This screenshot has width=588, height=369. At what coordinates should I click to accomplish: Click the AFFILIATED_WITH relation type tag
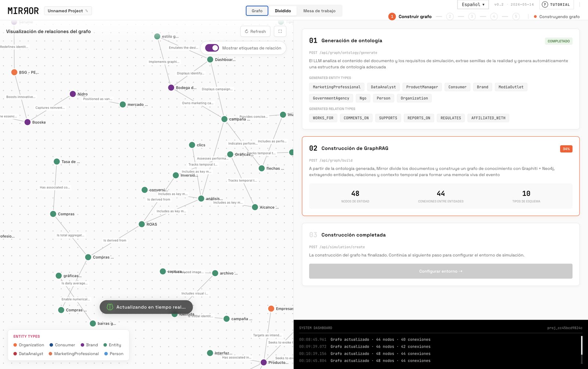488,118
